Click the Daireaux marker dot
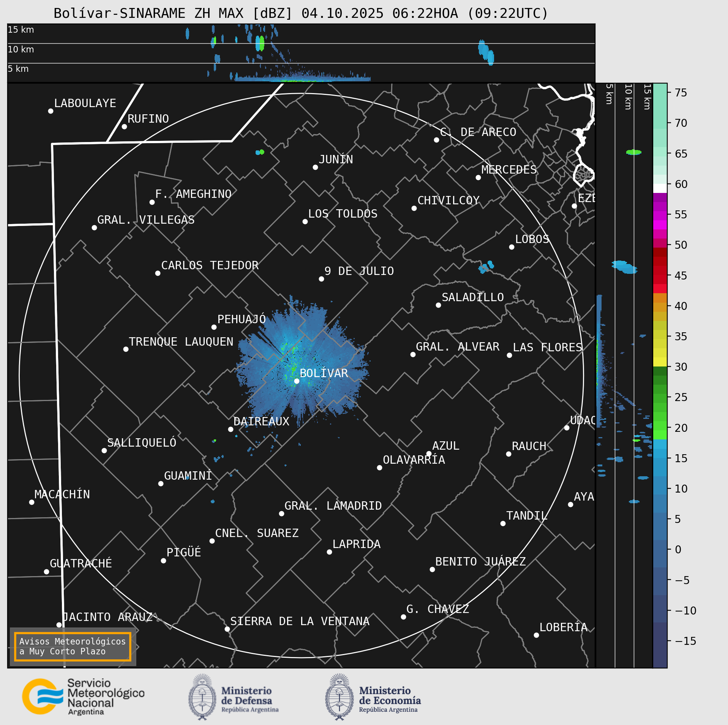This screenshot has width=728, height=725. [231, 429]
